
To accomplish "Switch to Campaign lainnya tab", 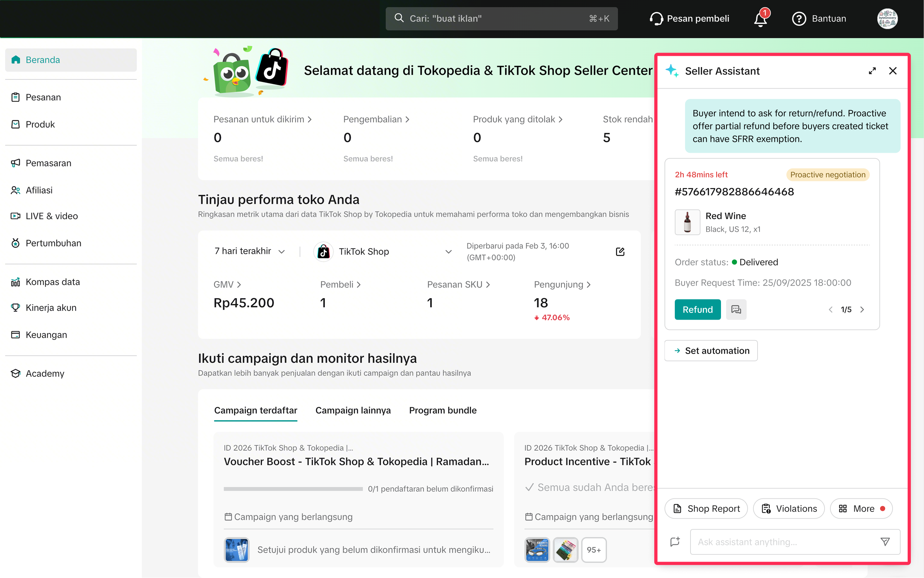I will (353, 410).
